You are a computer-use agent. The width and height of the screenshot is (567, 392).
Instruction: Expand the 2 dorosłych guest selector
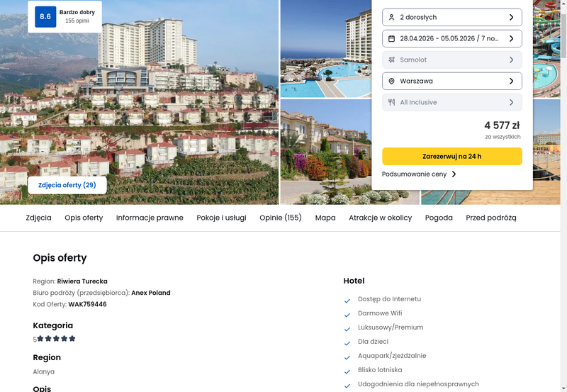(x=452, y=17)
